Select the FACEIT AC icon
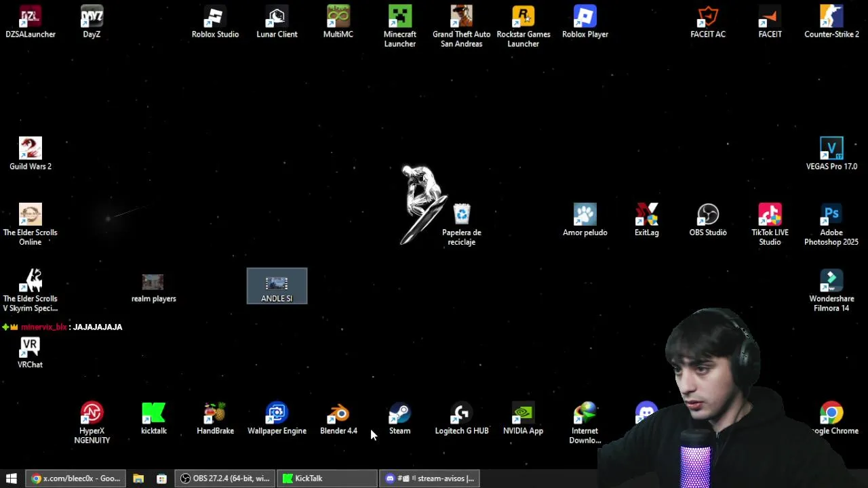Screen dimensions: 868x488 (x=708, y=22)
